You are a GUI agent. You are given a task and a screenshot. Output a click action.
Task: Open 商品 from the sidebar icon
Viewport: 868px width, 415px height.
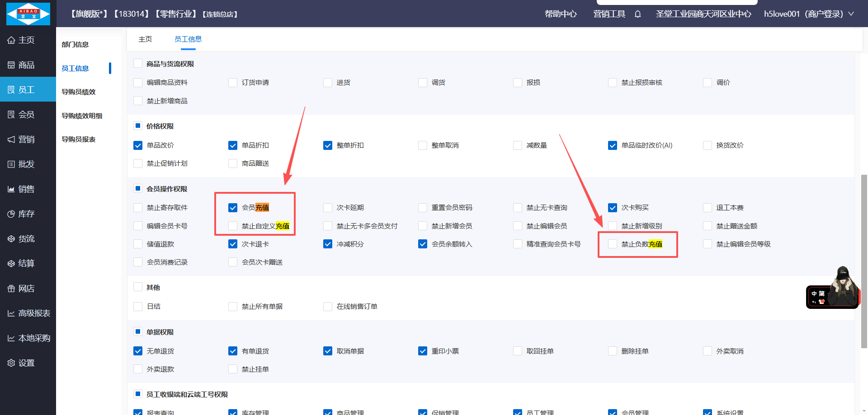[x=11, y=65]
